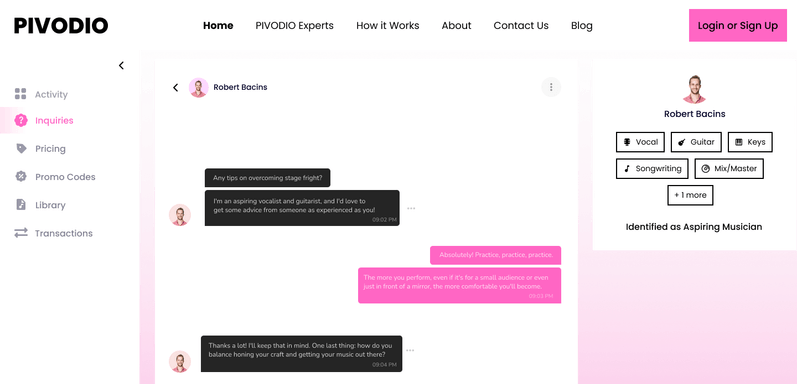Click the Songwriting skill tag
The height and width of the screenshot is (384, 797).
(652, 168)
